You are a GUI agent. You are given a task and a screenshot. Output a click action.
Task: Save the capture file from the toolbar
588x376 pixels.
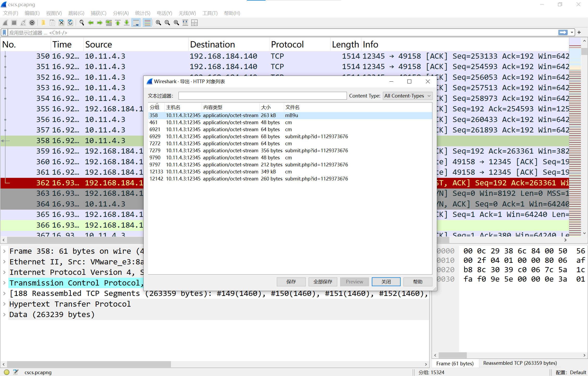[x=52, y=23]
